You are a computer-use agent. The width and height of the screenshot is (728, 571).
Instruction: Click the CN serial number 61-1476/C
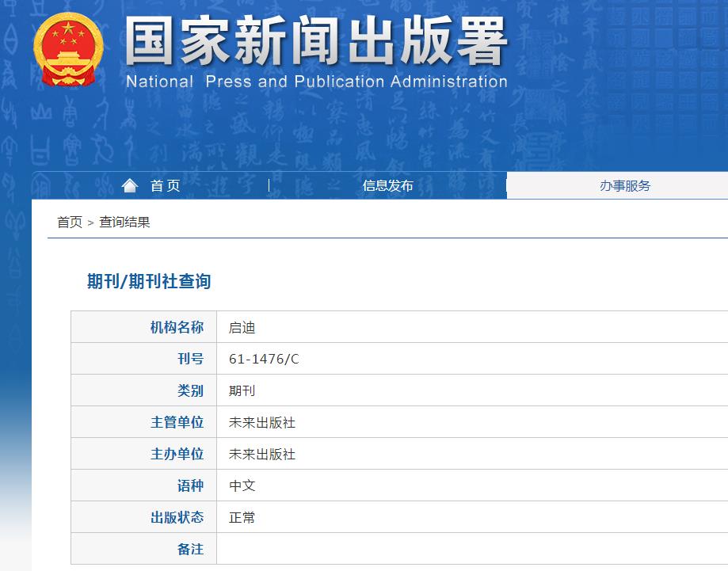point(262,358)
